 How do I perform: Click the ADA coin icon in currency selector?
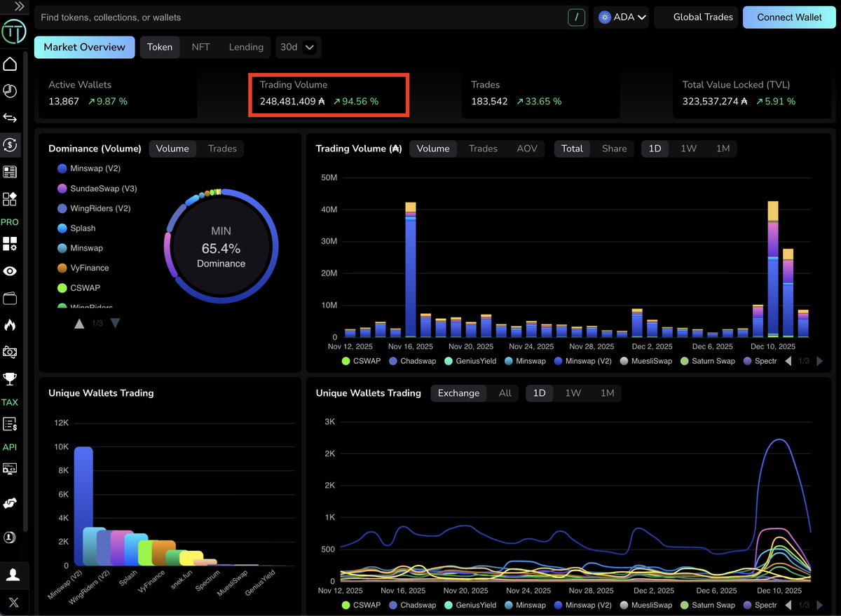point(605,17)
